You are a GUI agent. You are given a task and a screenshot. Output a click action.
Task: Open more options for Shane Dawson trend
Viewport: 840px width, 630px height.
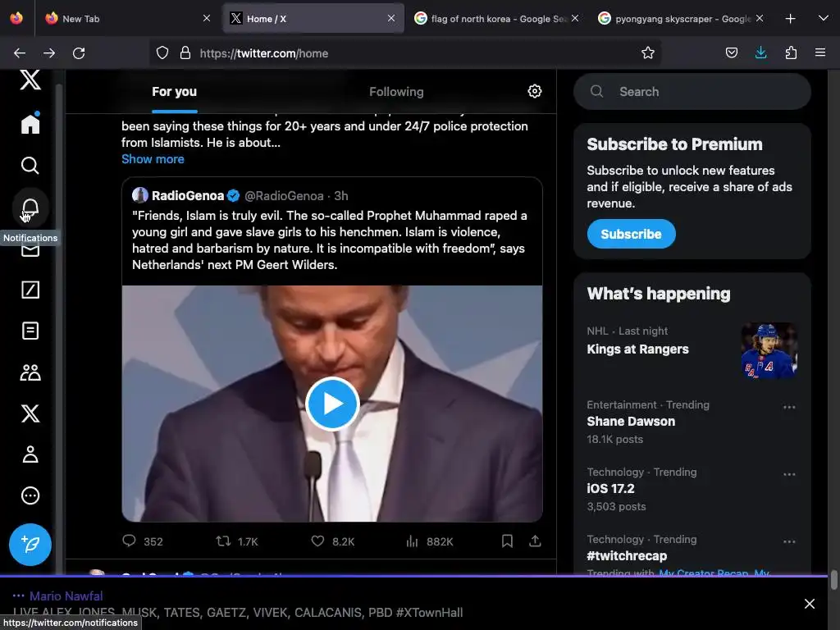[x=789, y=407]
